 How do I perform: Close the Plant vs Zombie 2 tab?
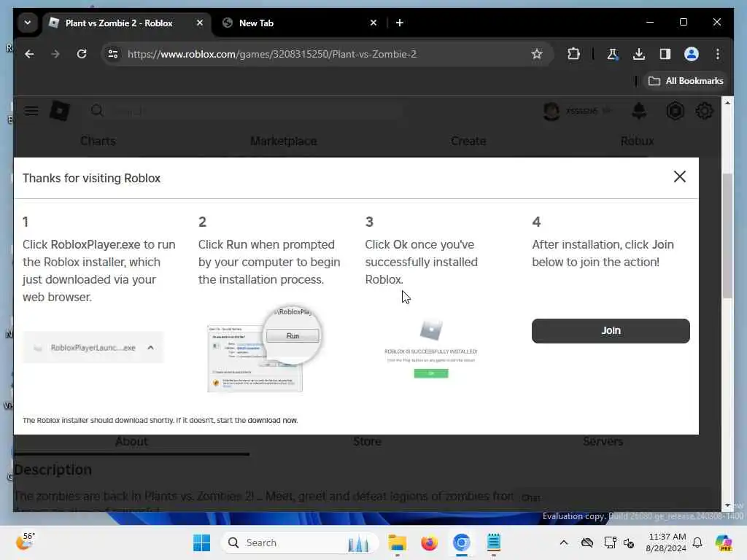200,23
